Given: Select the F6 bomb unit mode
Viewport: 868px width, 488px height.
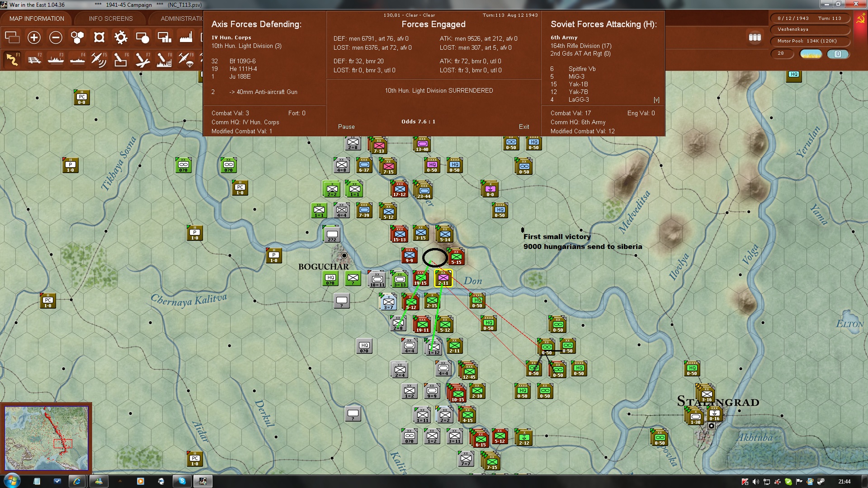Looking at the screenshot, I should tap(121, 60).
